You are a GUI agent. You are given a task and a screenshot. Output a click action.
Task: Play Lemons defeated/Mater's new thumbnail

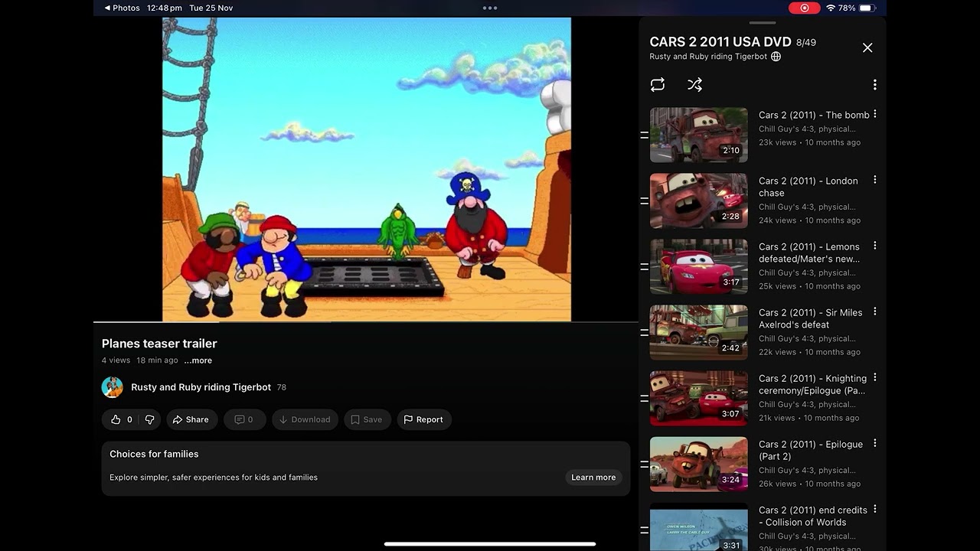[699, 266]
